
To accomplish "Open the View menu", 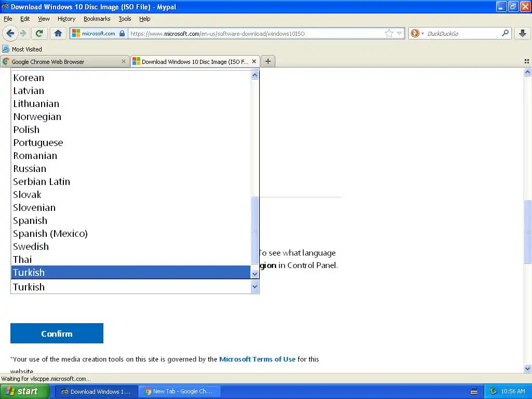I will [x=44, y=19].
